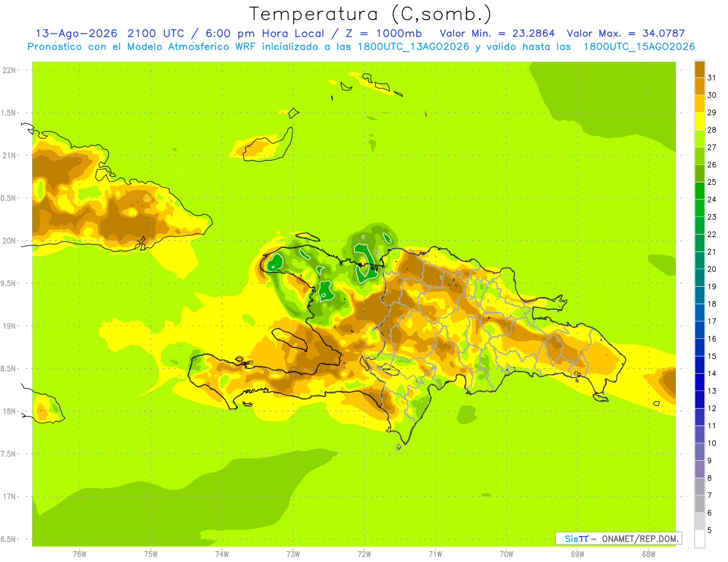Click the '73W' longitude label
728x562 pixels.
pyautogui.click(x=293, y=554)
